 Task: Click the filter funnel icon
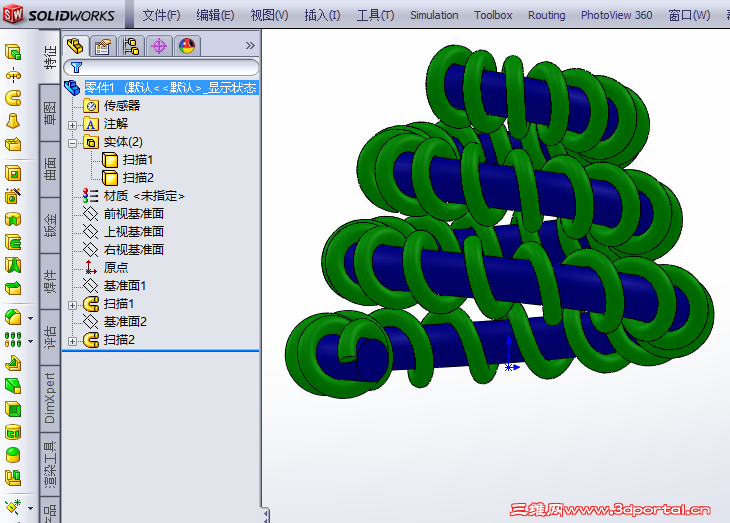pyautogui.click(x=76, y=68)
